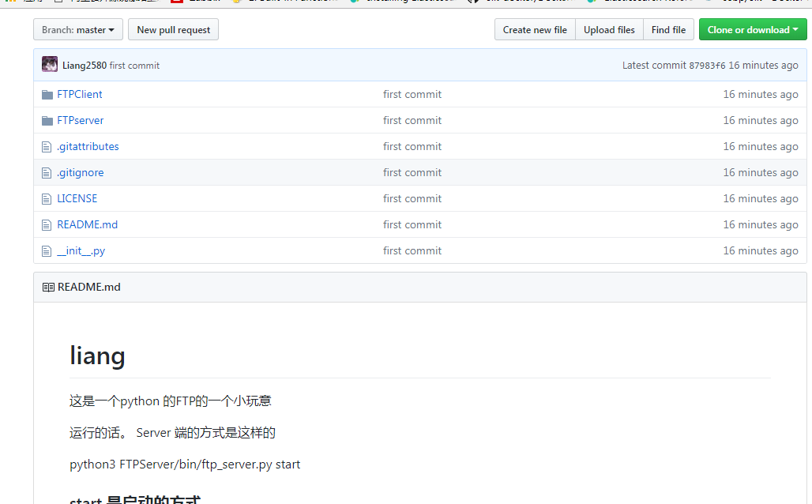Click Find file button
812x504 pixels.
pyautogui.click(x=668, y=29)
